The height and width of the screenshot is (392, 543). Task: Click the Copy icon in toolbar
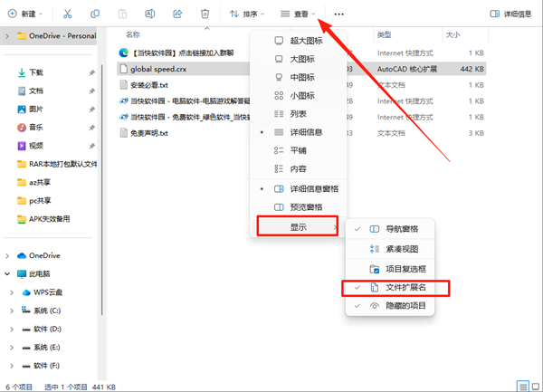pos(97,14)
